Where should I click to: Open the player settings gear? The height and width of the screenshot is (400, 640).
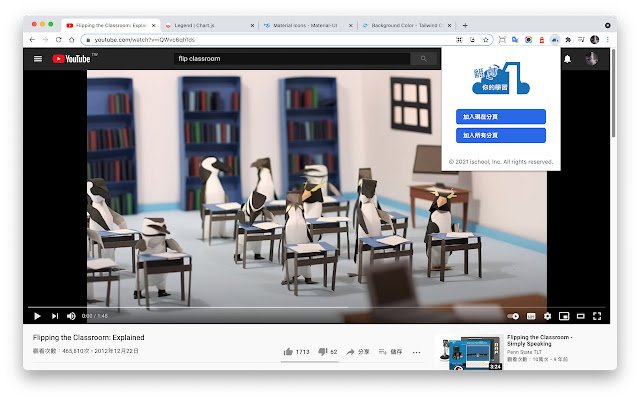pos(547,316)
